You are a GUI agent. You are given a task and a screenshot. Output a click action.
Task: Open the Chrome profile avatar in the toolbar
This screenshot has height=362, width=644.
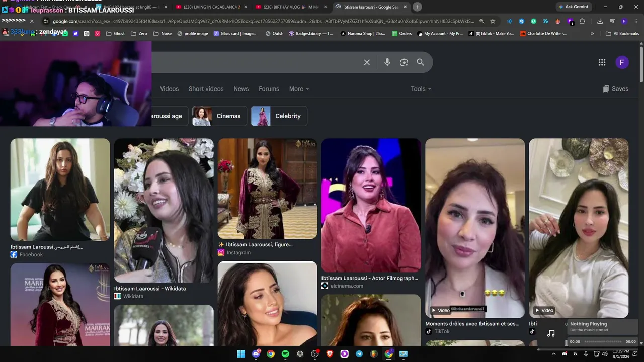(x=624, y=21)
